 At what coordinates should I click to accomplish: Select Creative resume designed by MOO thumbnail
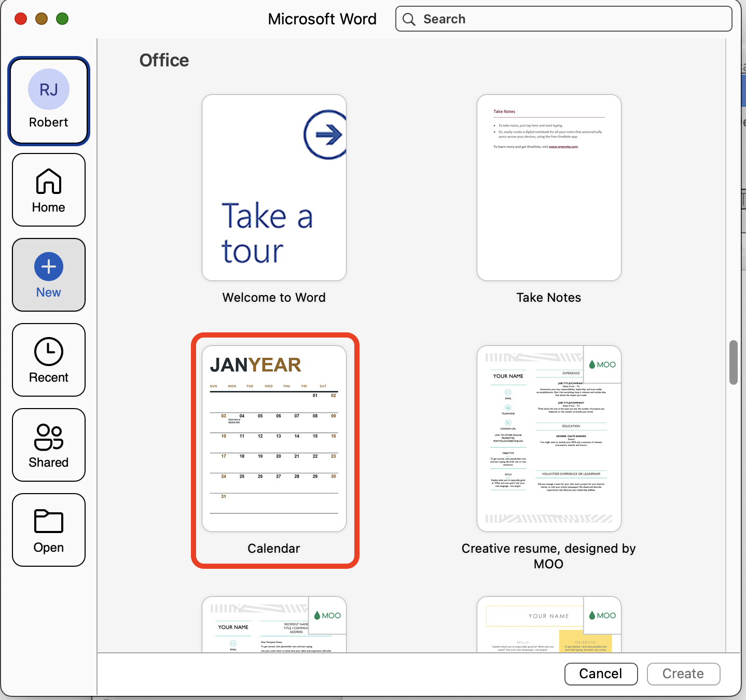click(x=549, y=439)
